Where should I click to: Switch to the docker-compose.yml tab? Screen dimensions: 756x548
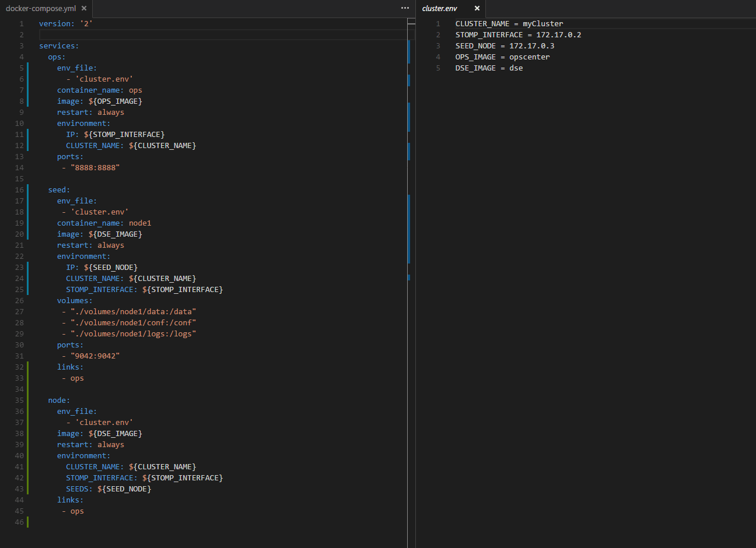point(41,9)
